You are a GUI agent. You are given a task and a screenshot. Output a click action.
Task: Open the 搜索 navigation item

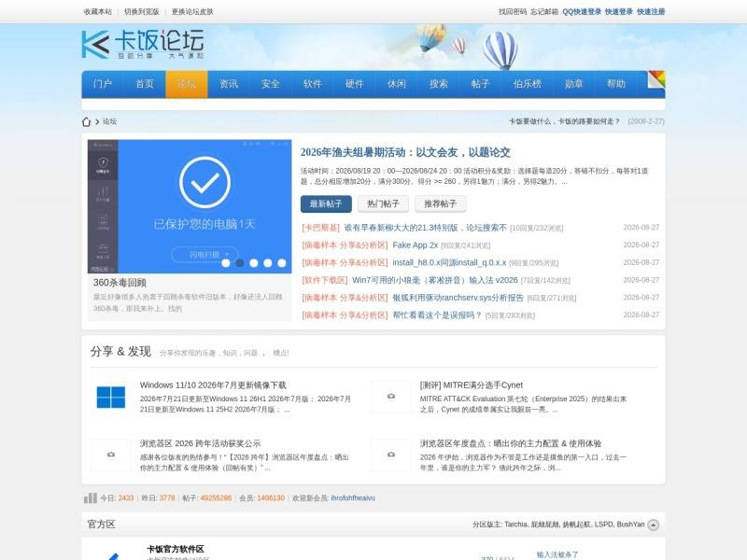click(x=438, y=84)
